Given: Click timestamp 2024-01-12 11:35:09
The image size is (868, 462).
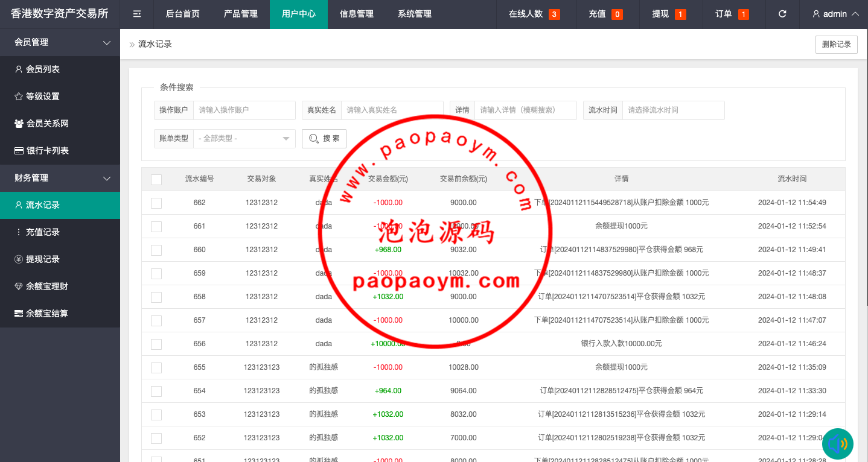Looking at the screenshot, I should pyautogui.click(x=792, y=367).
